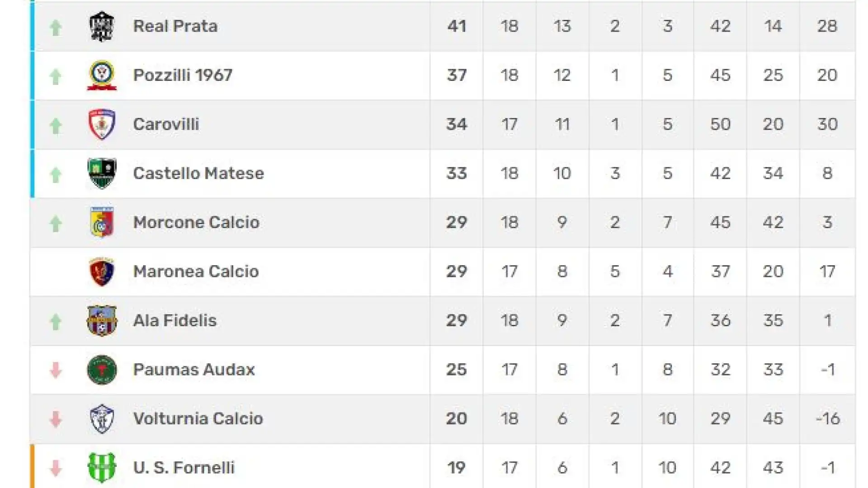868x488 pixels.
Task: Click the Carovilli club badge
Action: coord(102,124)
